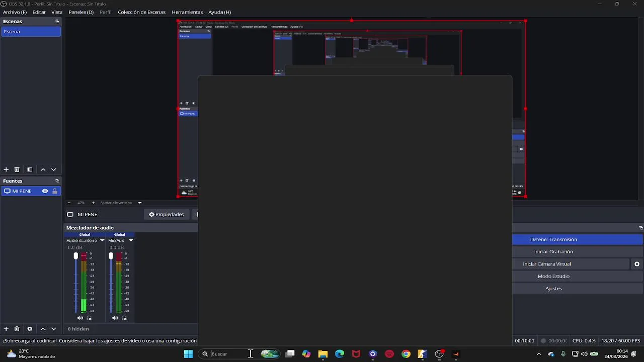Open weather widget showing 20°C

30,354
